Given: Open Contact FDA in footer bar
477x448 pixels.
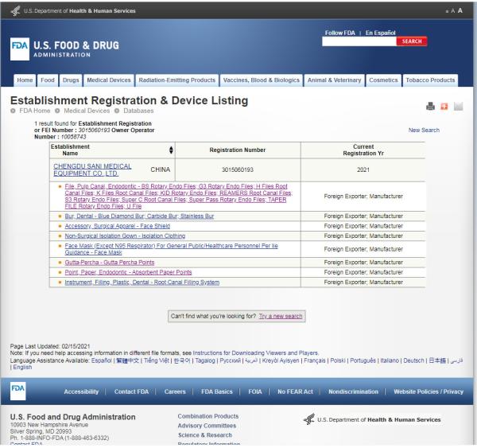Looking at the screenshot, I should pos(131,392).
